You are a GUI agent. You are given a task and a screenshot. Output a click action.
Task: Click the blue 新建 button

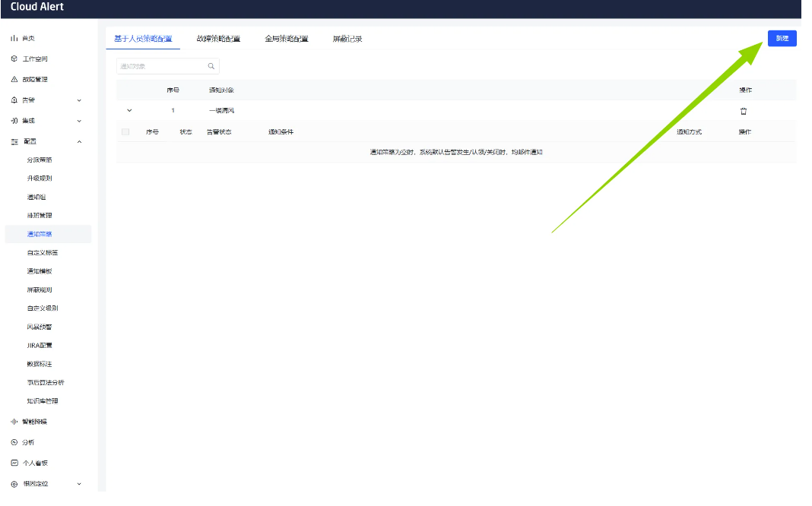[782, 39]
